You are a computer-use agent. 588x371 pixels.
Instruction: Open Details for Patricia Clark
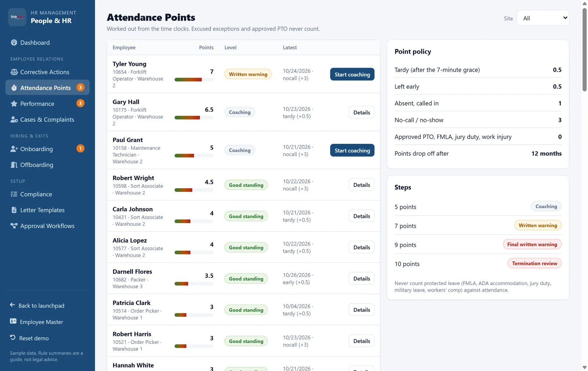(362, 310)
